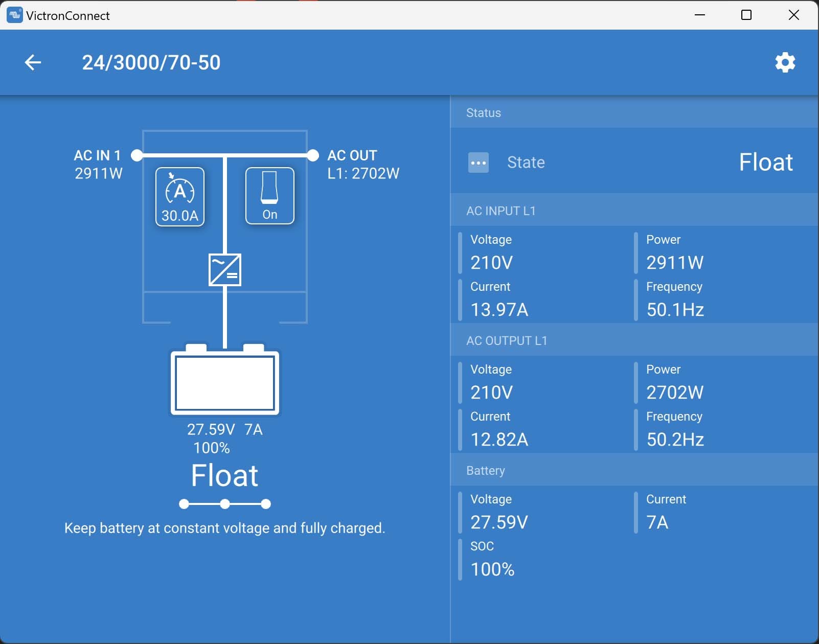819x644 pixels.
Task: Click the AC OUT connection node
Action: click(313, 155)
